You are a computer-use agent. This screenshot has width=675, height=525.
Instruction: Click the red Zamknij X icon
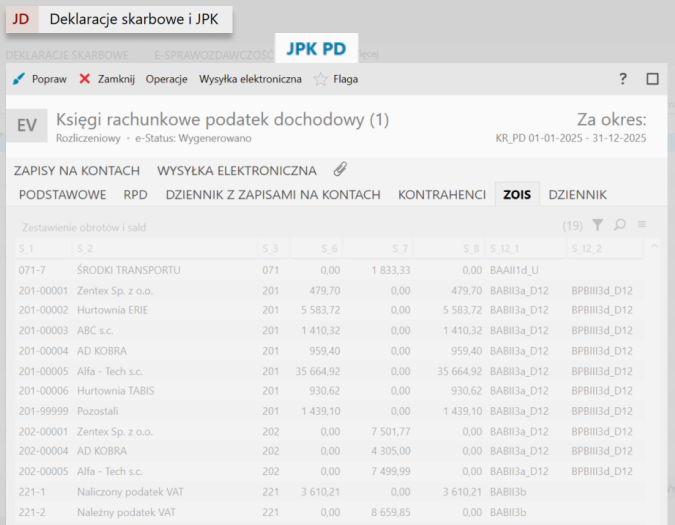click(85, 79)
